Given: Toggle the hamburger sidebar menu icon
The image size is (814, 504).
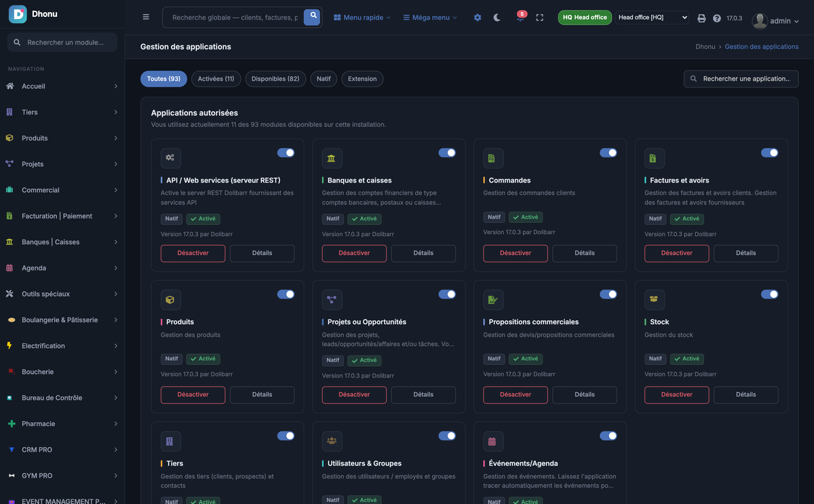Looking at the screenshot, I should [146, 17].
